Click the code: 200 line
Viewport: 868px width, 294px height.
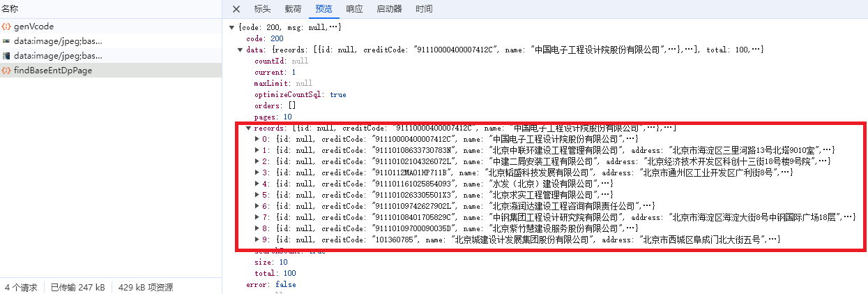point(265,38)
